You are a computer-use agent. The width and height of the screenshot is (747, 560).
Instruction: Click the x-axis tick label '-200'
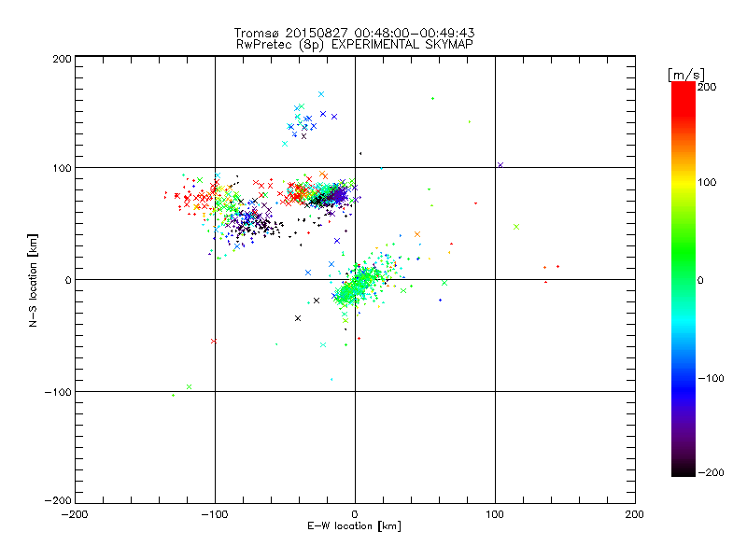75,514
